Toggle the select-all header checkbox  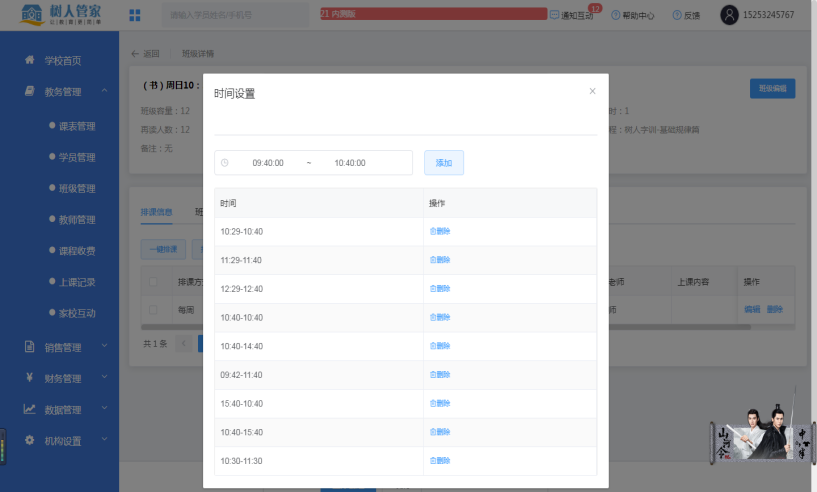coord(153,281)
